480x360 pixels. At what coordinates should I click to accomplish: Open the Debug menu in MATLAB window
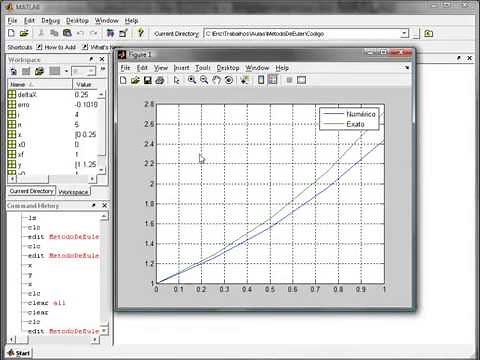(51, 21)
